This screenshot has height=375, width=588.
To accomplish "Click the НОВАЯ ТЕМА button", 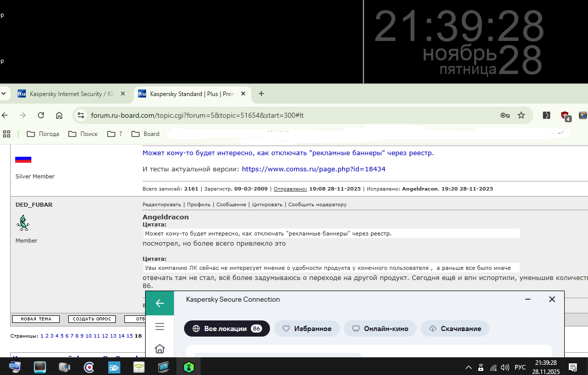I will point(36,319).
